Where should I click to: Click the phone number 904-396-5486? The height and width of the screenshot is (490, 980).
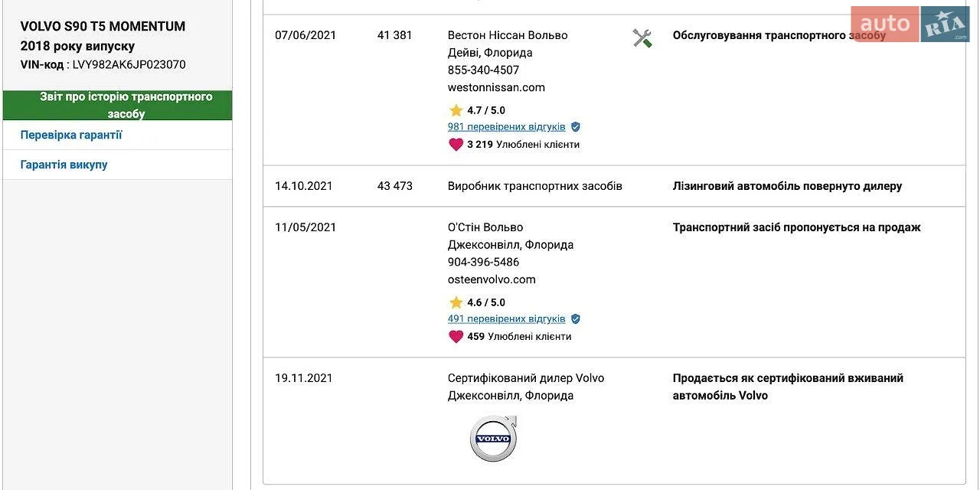(x=483, y=262)
